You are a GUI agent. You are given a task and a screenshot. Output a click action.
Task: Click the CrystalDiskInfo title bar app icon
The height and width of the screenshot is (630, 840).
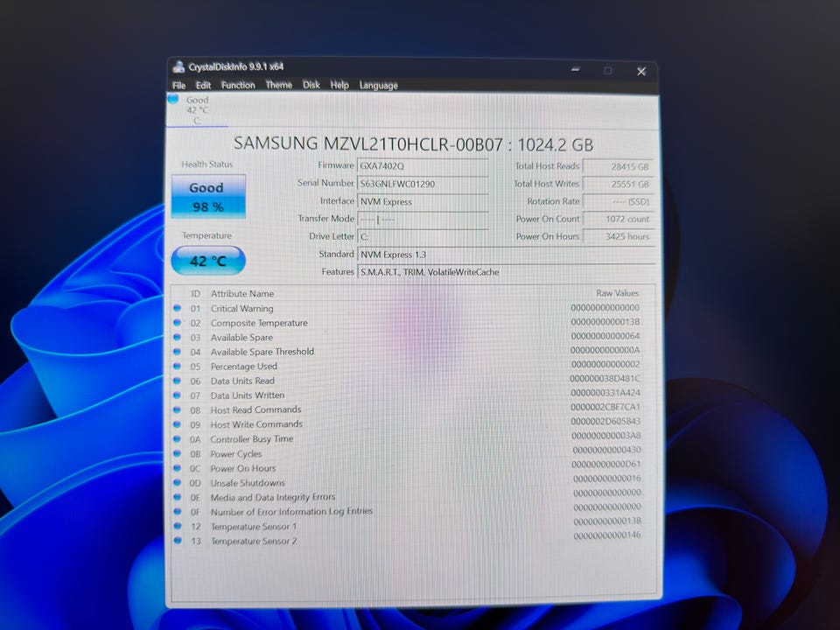[x=178, y=67]
